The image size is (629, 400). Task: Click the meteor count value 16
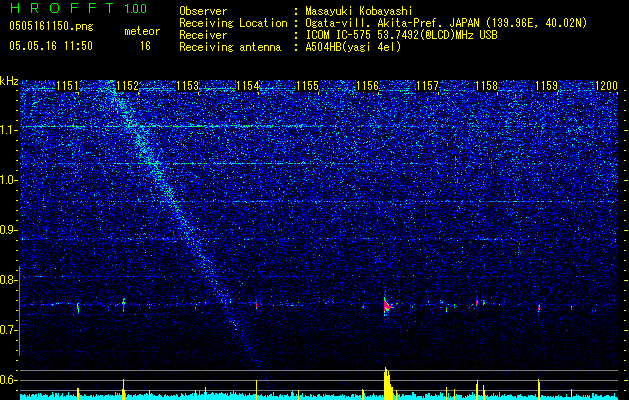click(x=145, y=46)
